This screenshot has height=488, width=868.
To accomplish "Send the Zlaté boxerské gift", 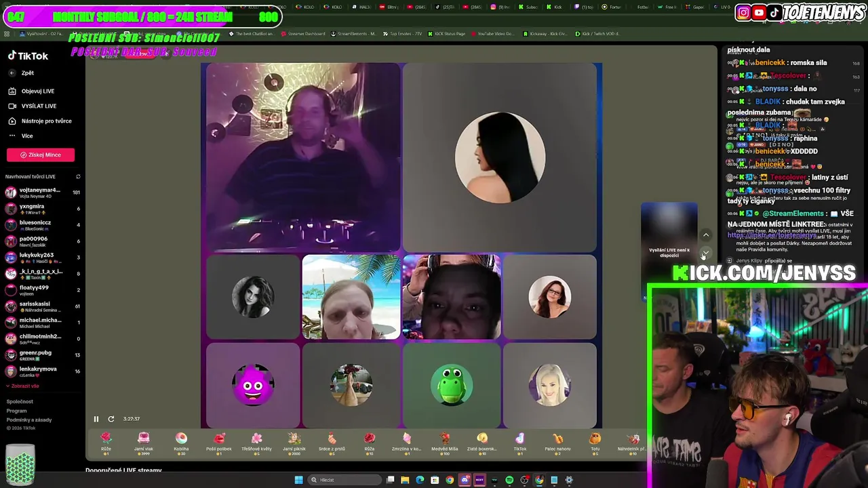I will point(482,443).
